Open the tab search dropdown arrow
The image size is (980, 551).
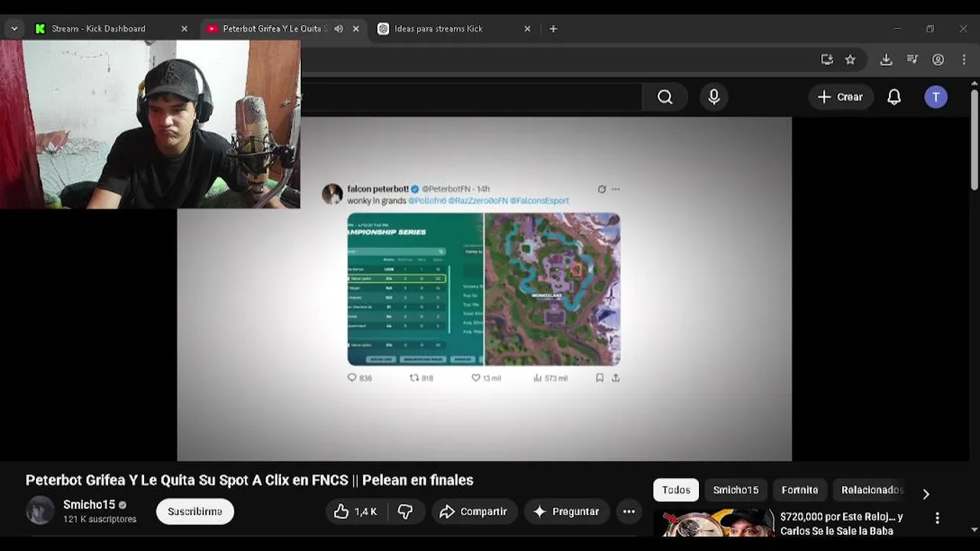click(14, 28)
